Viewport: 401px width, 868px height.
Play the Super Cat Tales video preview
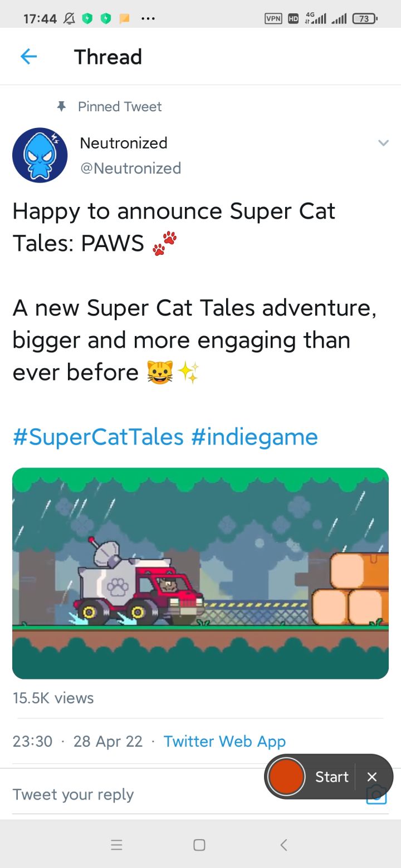[x=200, y=573]
